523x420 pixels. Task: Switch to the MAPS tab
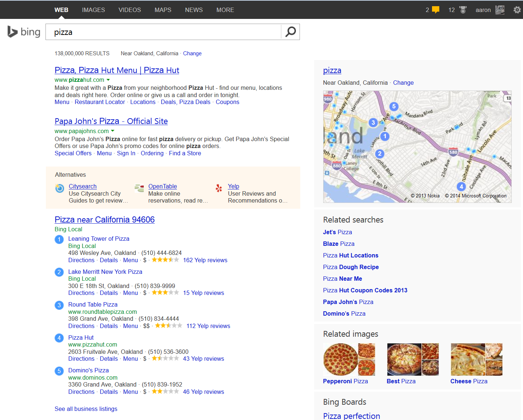pyautogui.click(x=163, y=10)
